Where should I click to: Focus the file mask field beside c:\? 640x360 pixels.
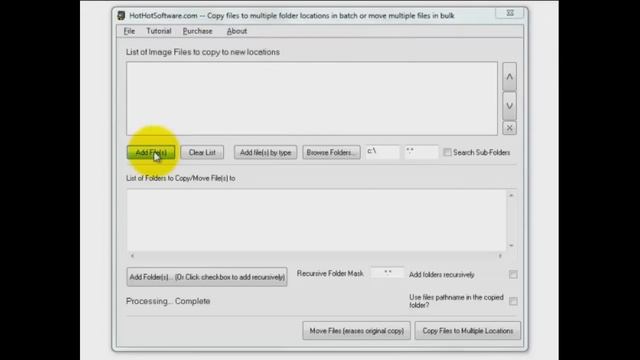click(x=422, y=152)
